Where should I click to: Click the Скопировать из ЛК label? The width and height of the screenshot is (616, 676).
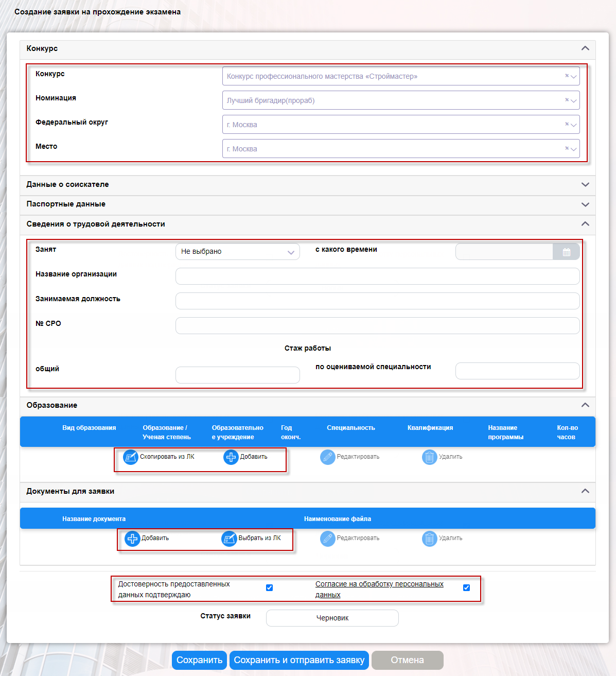(x=167, y=457)
